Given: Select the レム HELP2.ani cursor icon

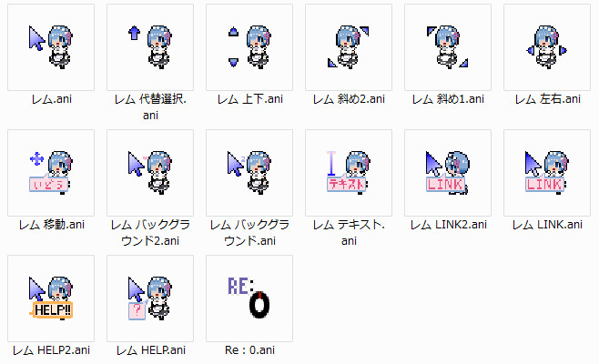Looking at the screenshot, I should point(51,298).
